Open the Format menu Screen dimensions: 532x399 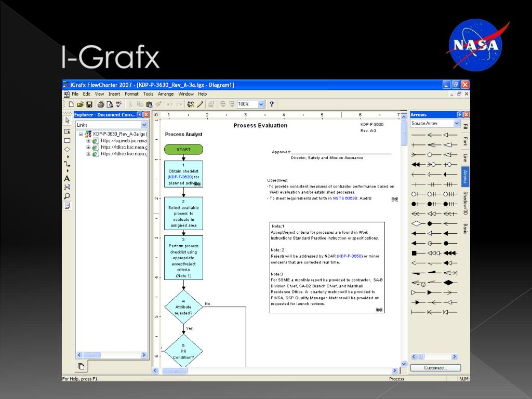pyautogui.click(x=131, y=94)
